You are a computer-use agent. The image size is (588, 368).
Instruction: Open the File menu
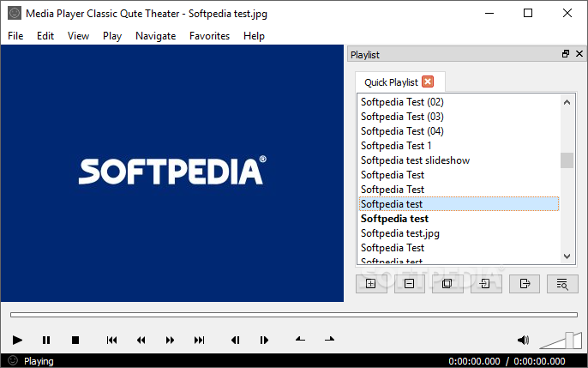[15, 36]
